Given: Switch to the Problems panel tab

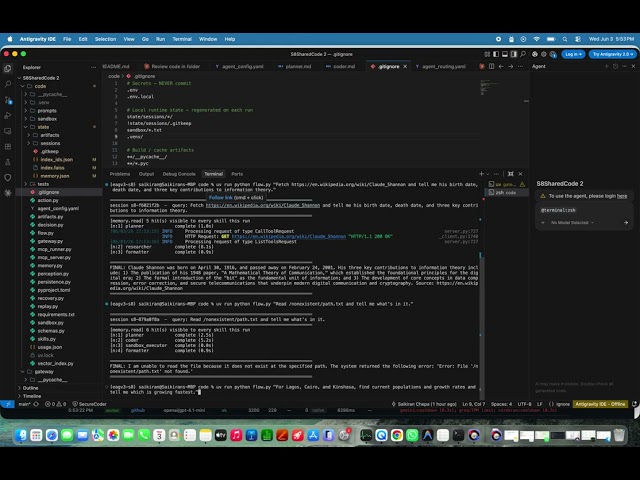Looking at the screenshot, I should coord(120,174).
